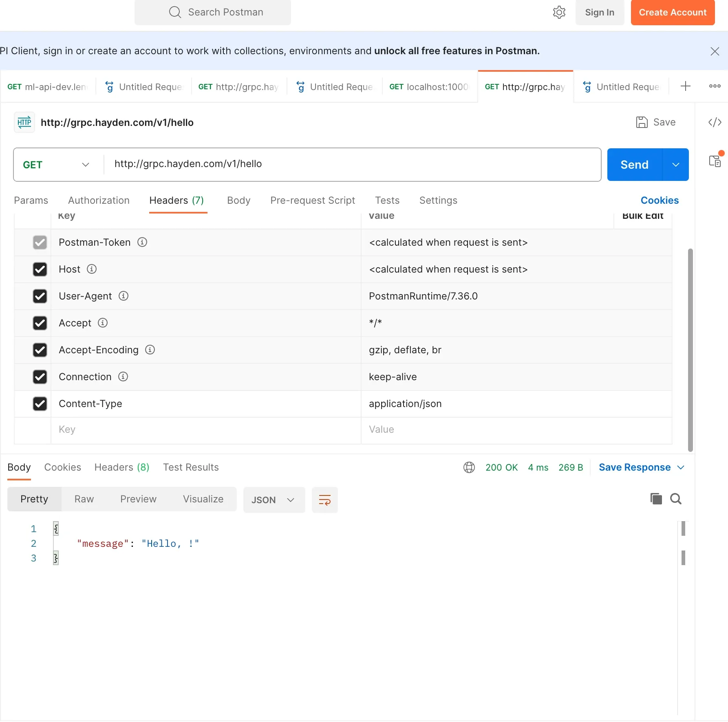Screen dimensions: 728x722
Task: Click the Save disk icon
Action: pos(642,122)
